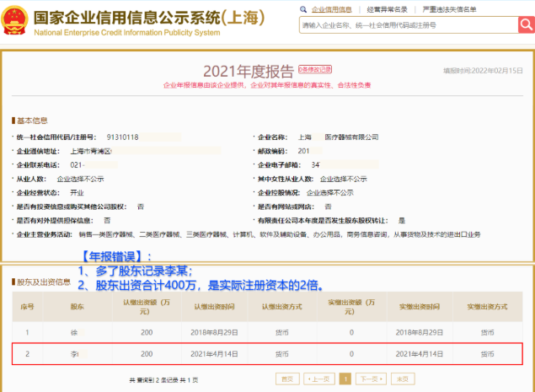The height and width of the screenshot is (392, 535).
Task: Click the 从业人数 value 企业选择不公示
Action: click(80, 179)
